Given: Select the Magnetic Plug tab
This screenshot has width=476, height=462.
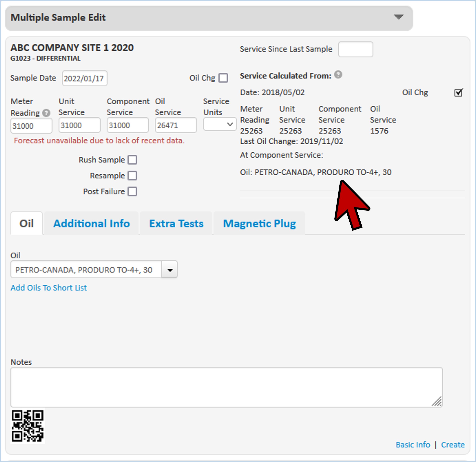Looking at the screenshot, I should click(x=259, y=224).
